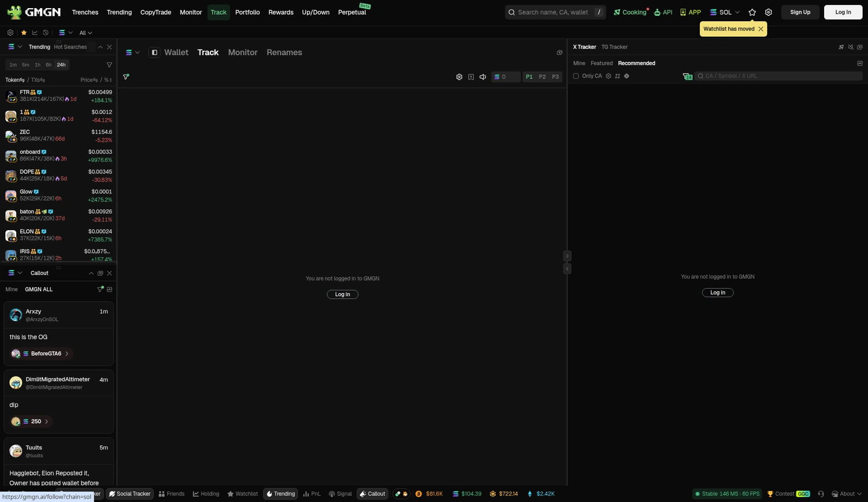868x502 pixels.
Task: Click image icon on X Tracker tab row
Action: coord(860,63)
